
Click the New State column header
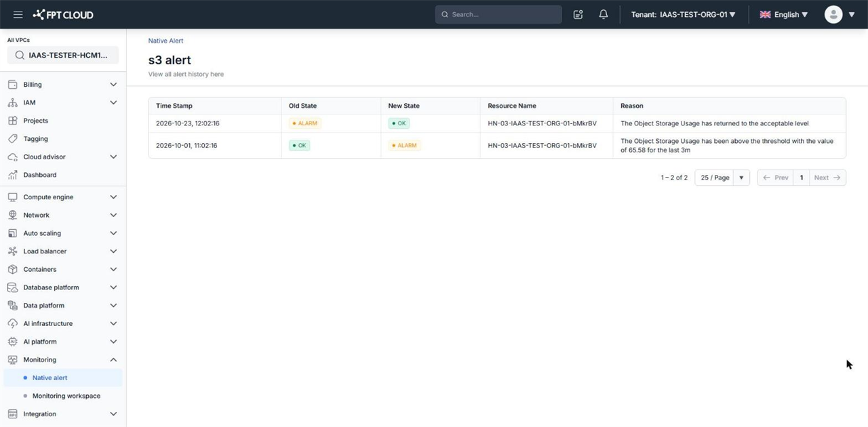click(404, 106)
